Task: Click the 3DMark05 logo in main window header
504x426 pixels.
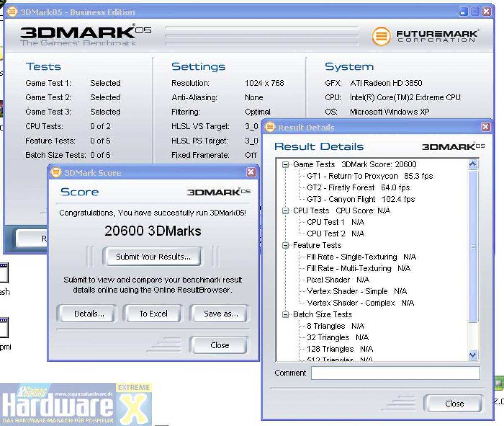Action: click(x=85, y=35)
